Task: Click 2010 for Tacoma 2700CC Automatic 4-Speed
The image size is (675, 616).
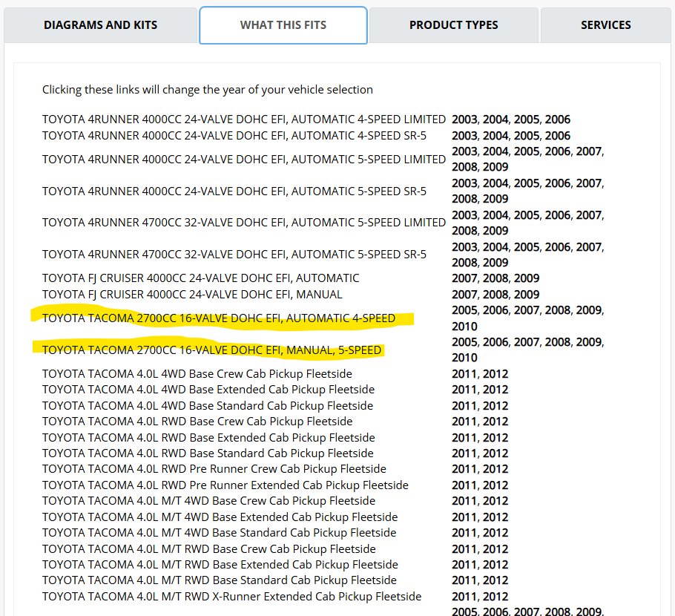Action: pos(464,326)
